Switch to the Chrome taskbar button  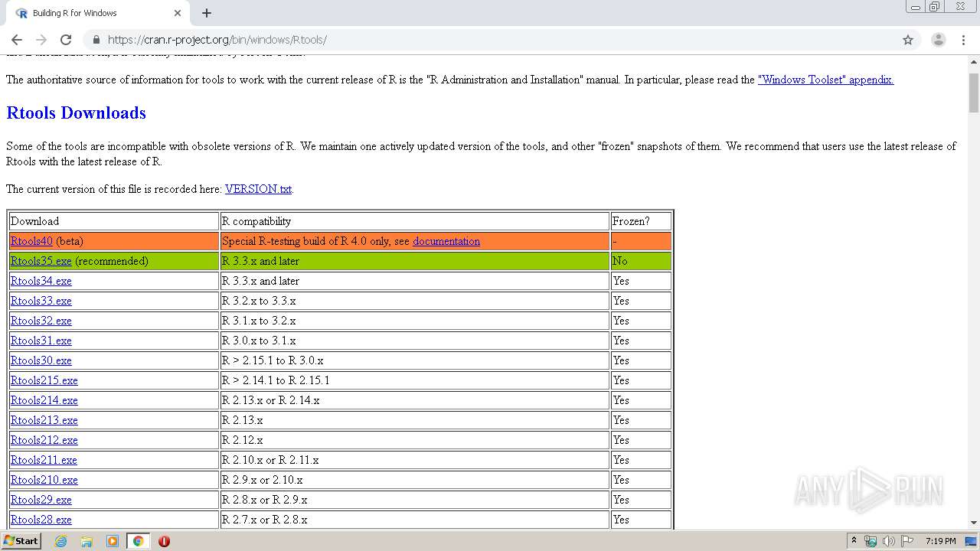click(x=138, y=541)
